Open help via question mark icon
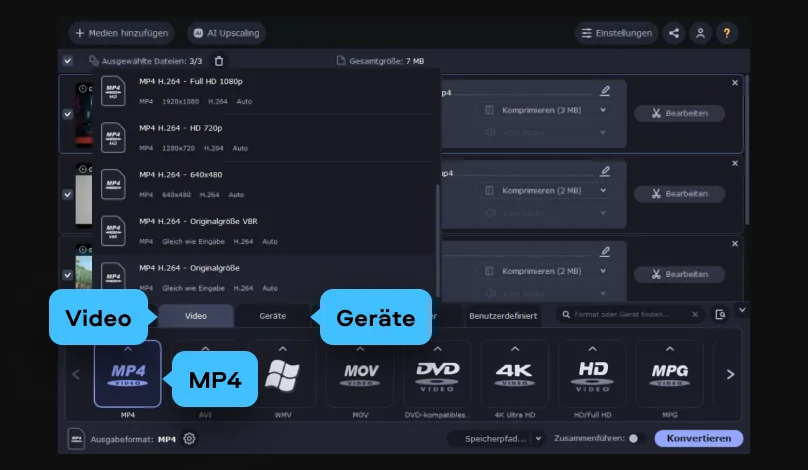808x470 pixels. [727, 33]
